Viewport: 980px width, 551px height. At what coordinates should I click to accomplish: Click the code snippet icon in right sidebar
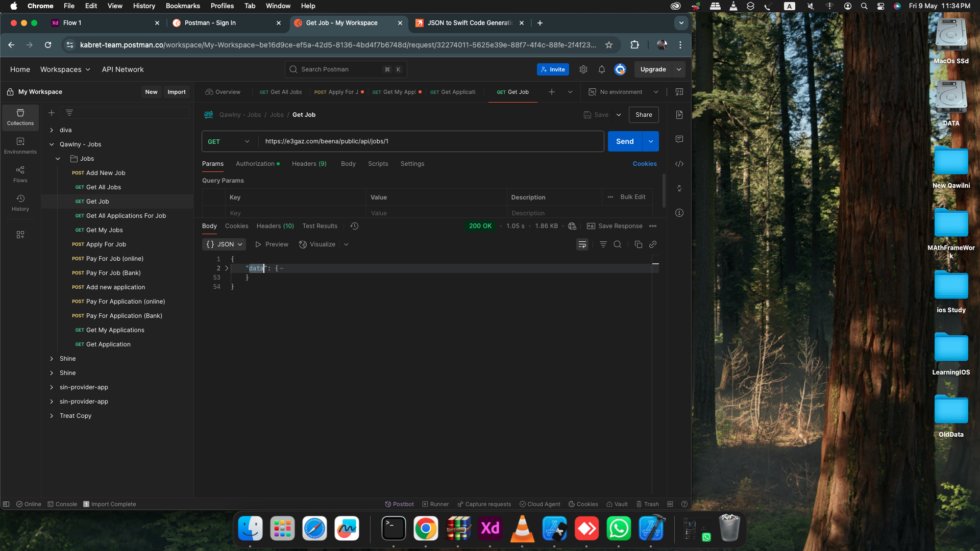[x=679, y=164]
